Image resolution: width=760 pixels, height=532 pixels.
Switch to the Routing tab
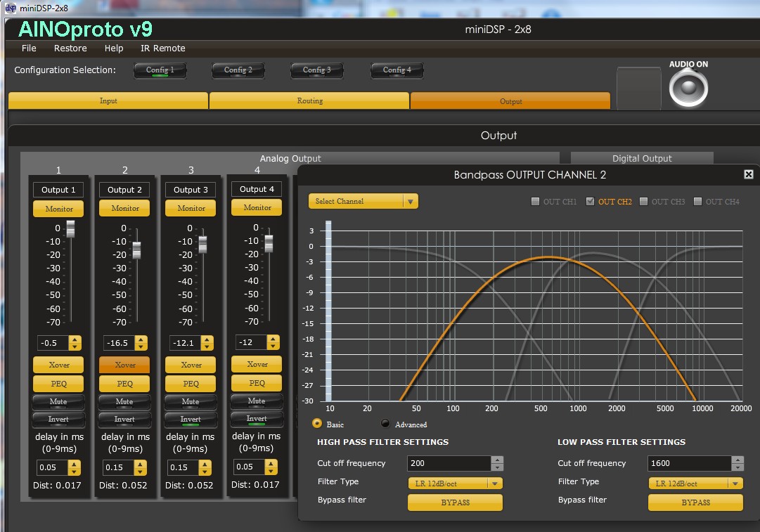pyautogui.click(x=309, y=100)
